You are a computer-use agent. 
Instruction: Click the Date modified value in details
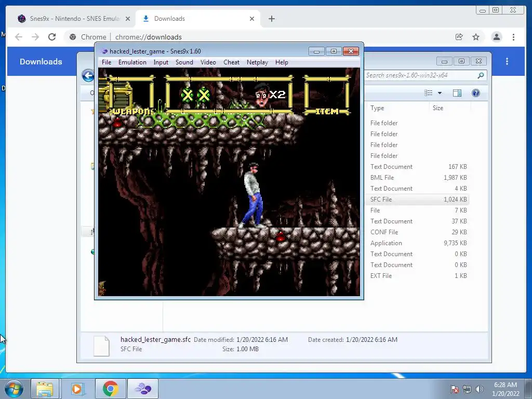point(262,339)
